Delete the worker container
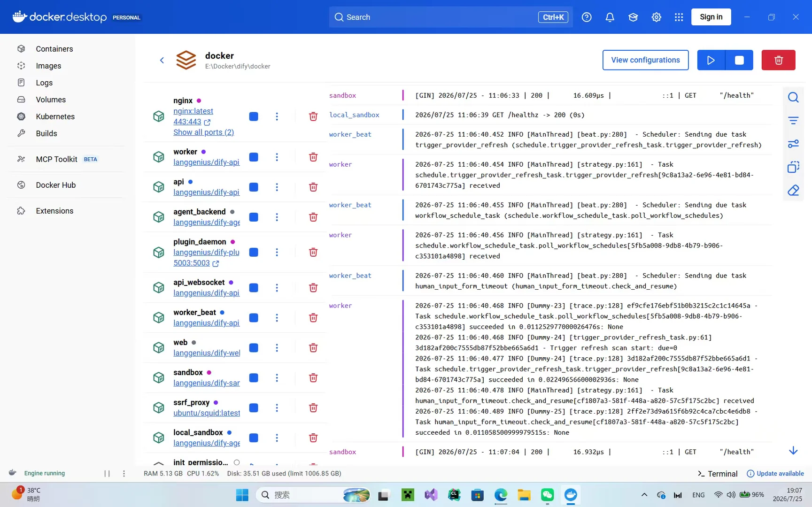Viewport: 812px width, 507px height. [x=313, y=157]
